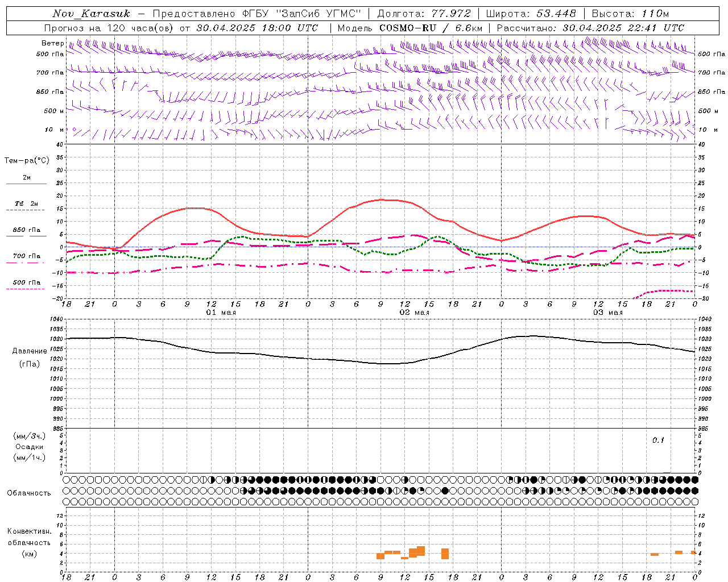The image size is (728, 582).
Task: Click the Тем-ра(°C) axis label
Action: pos(27,161)
